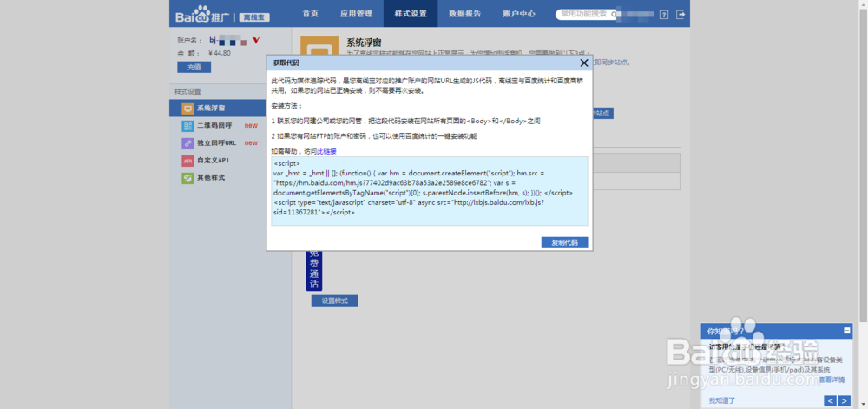Click the Baidu推广 logo

202,15
